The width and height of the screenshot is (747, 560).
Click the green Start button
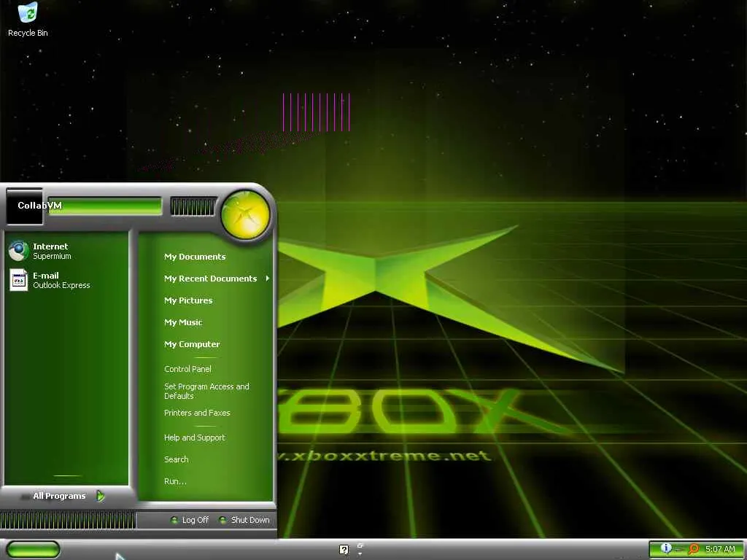[x=33, y=550]
